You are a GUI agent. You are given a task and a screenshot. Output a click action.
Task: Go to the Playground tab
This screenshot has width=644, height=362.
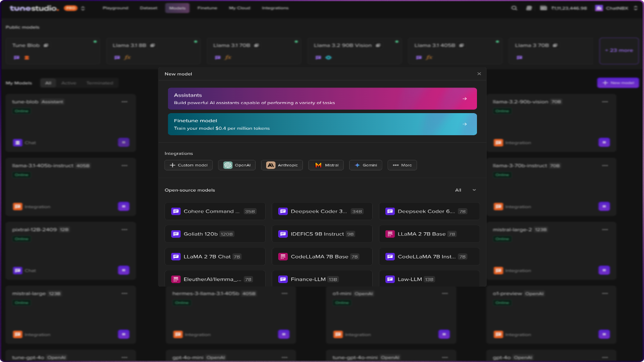(x=115, y=8)
